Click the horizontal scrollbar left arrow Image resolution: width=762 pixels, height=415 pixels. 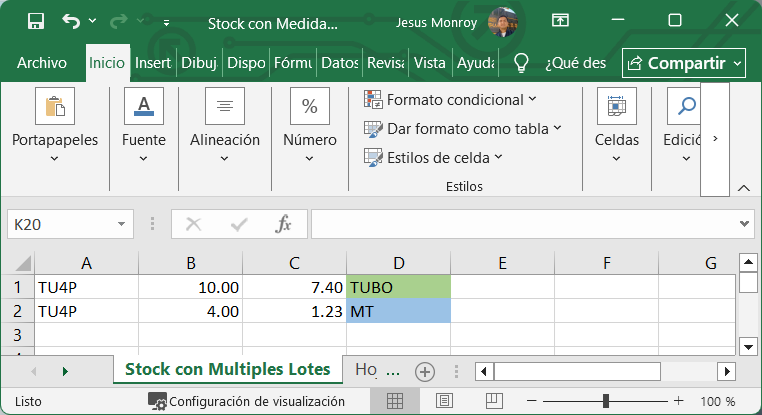point(484,372)
